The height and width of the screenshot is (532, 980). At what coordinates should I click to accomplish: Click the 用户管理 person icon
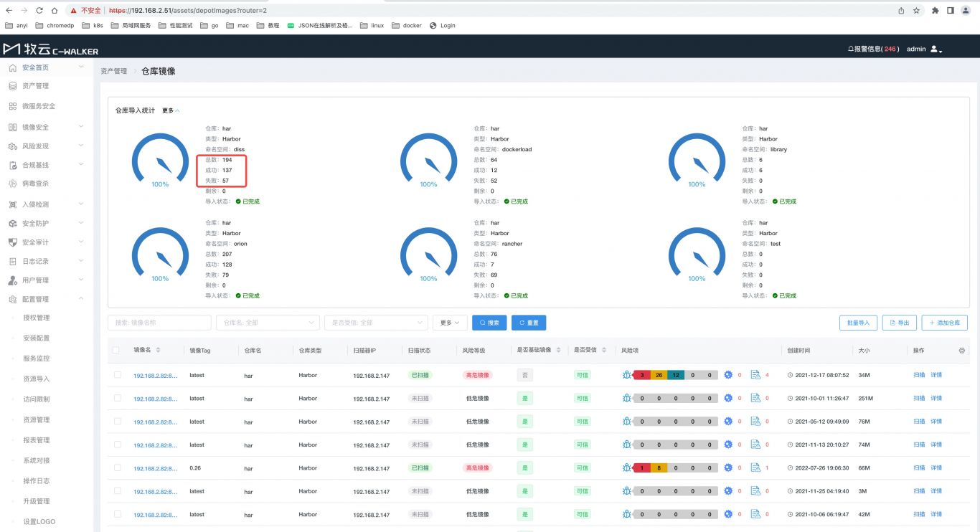(13, 280)
